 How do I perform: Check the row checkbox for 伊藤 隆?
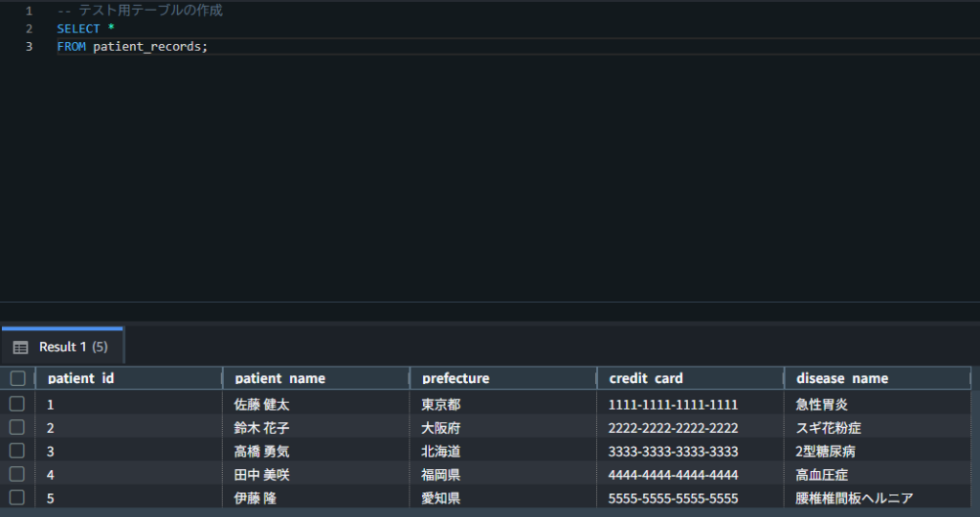tap(17, 498)
